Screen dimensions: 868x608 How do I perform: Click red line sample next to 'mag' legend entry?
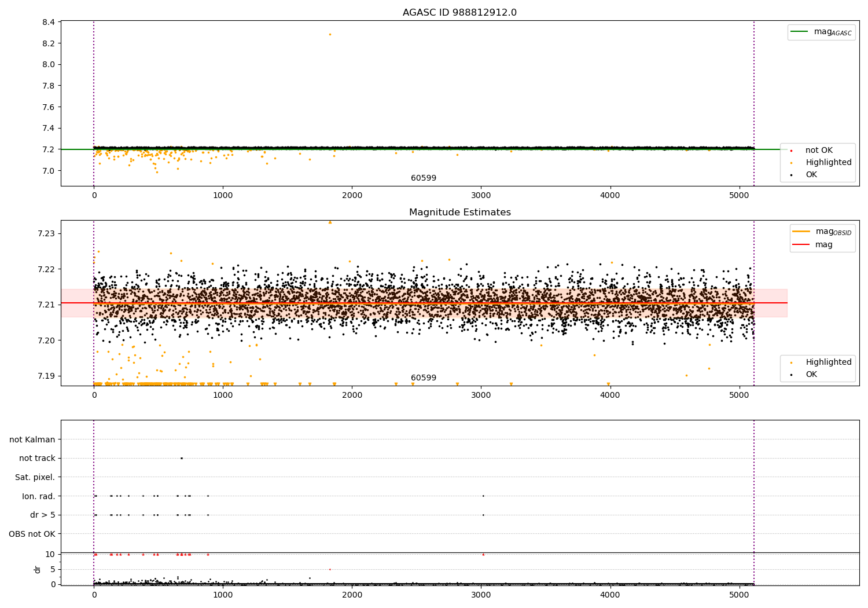coord(801,245)
